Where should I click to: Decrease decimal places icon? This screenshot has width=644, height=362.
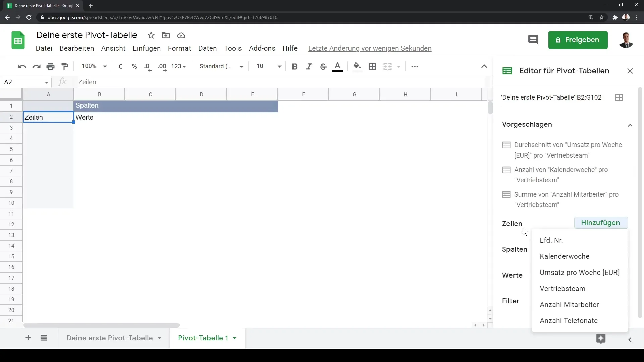pos(148,67)
